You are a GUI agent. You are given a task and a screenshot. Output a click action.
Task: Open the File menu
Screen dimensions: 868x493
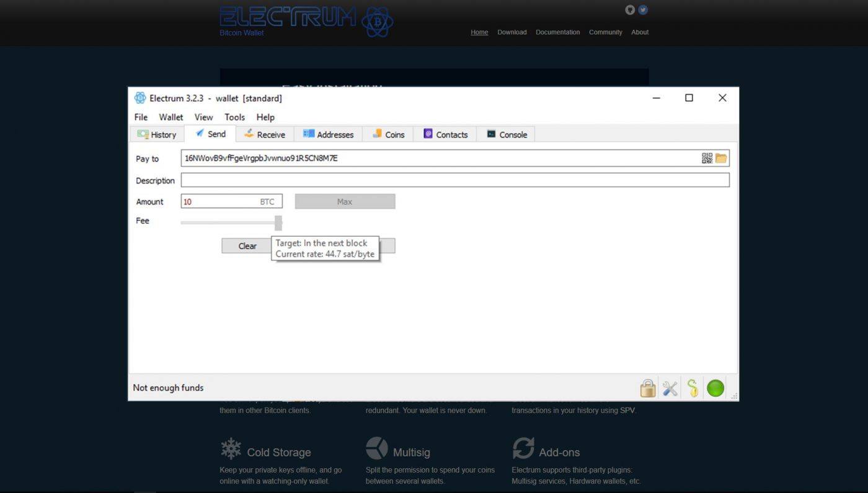pos(141,117)
